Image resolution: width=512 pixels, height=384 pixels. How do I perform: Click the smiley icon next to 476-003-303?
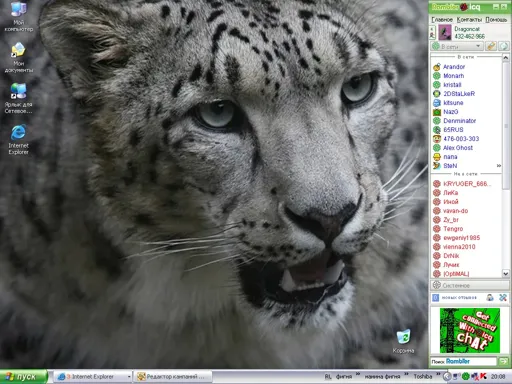point(437,139)
